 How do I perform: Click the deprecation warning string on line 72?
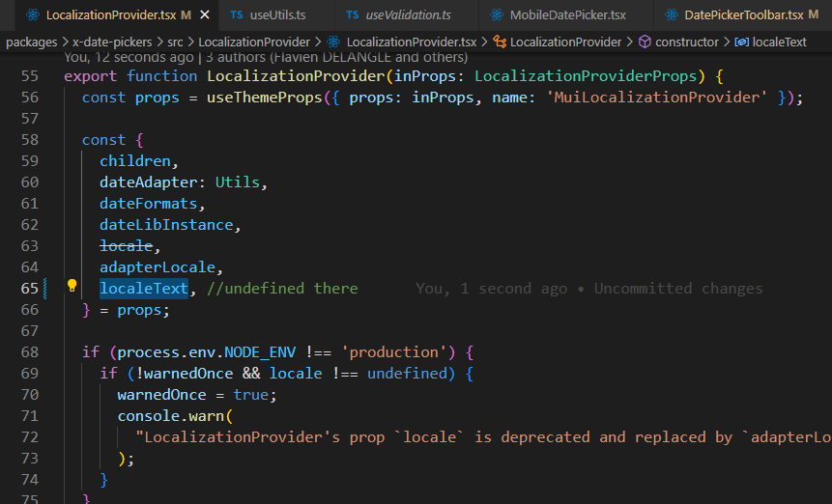pos(483,437)
